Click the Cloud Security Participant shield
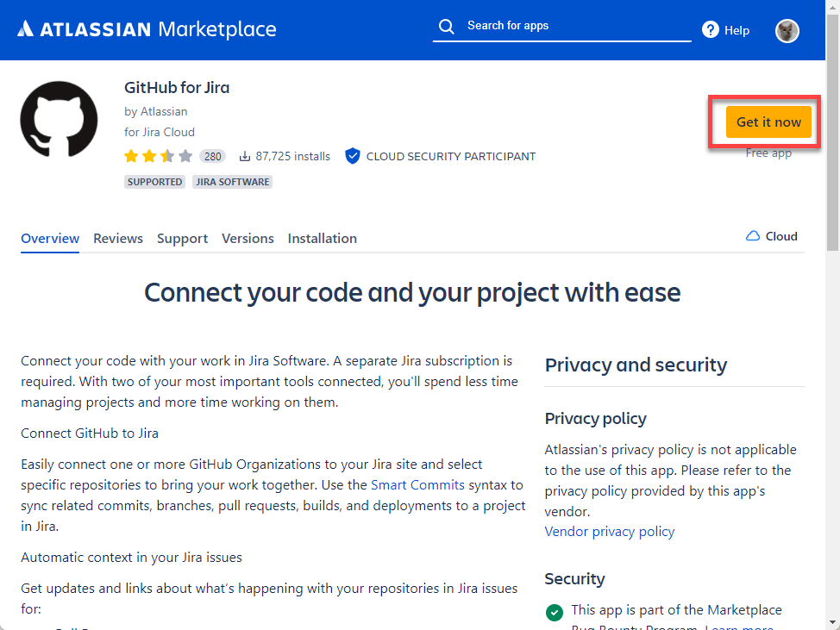This screenshot has width=840, height=630. tap(352, 156)
